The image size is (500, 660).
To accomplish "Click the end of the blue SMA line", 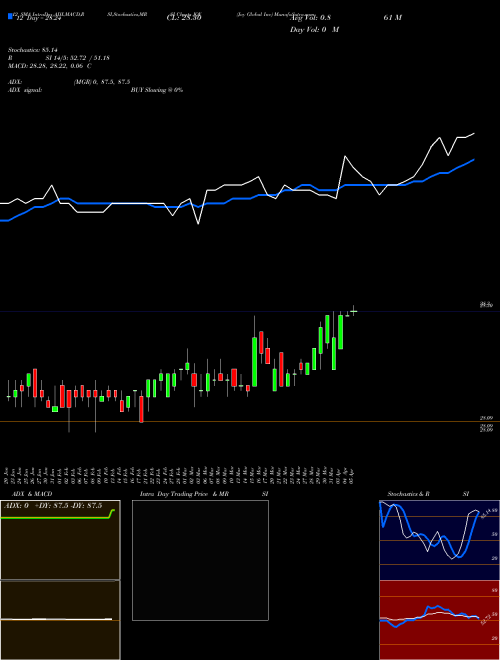I will pos(474,160).
